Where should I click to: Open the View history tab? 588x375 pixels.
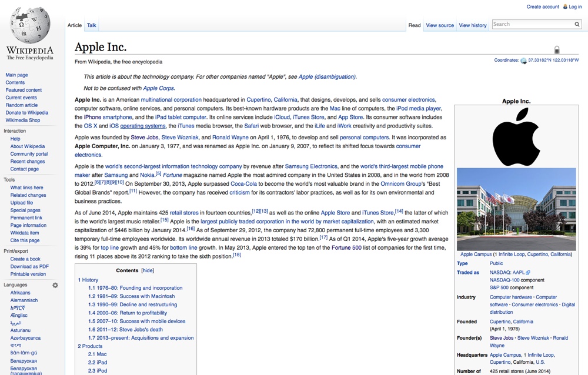tap(473, 25)
